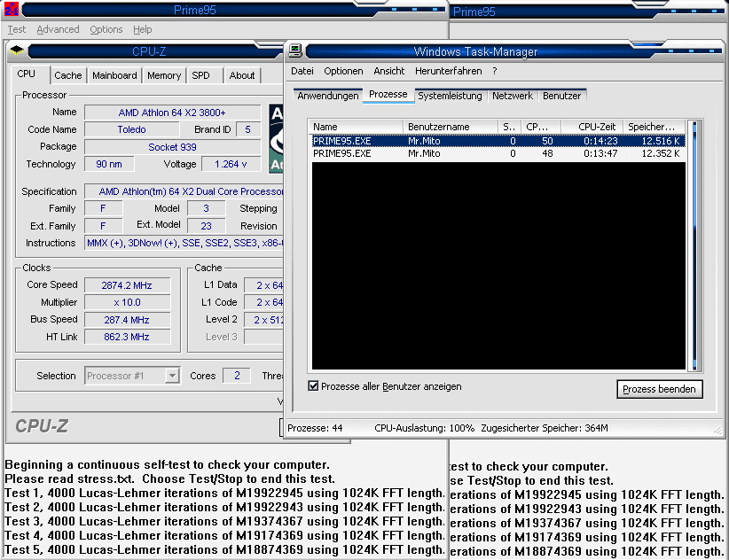
Task: Click the Voltage value '1.264 v'
Action: (231, 164)
